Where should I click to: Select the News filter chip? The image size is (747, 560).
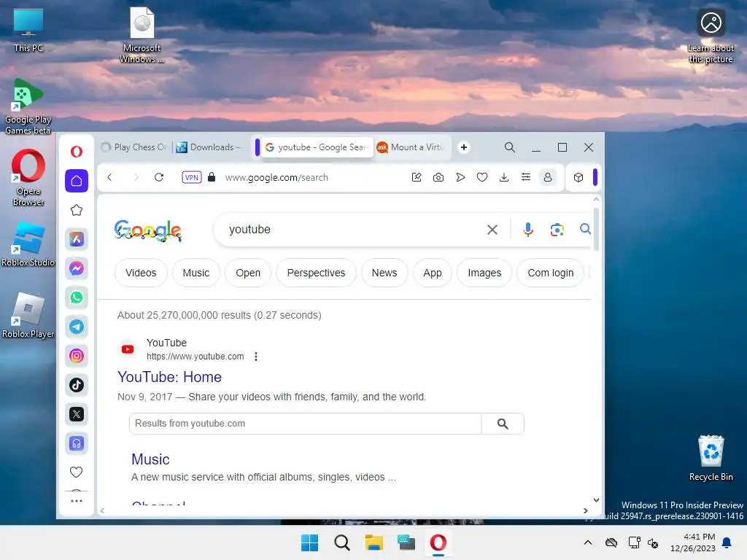(x=384, y=273)
